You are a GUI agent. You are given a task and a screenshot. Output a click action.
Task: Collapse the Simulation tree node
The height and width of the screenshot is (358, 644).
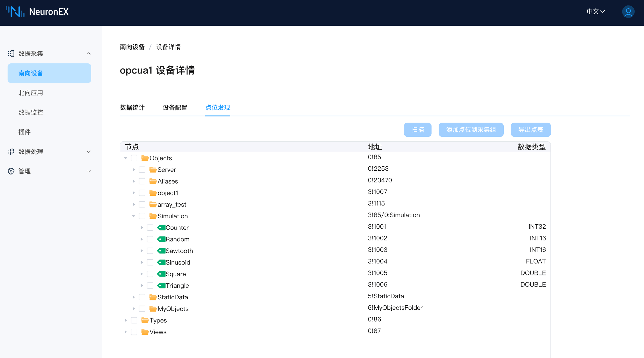(x=134, y=216)
